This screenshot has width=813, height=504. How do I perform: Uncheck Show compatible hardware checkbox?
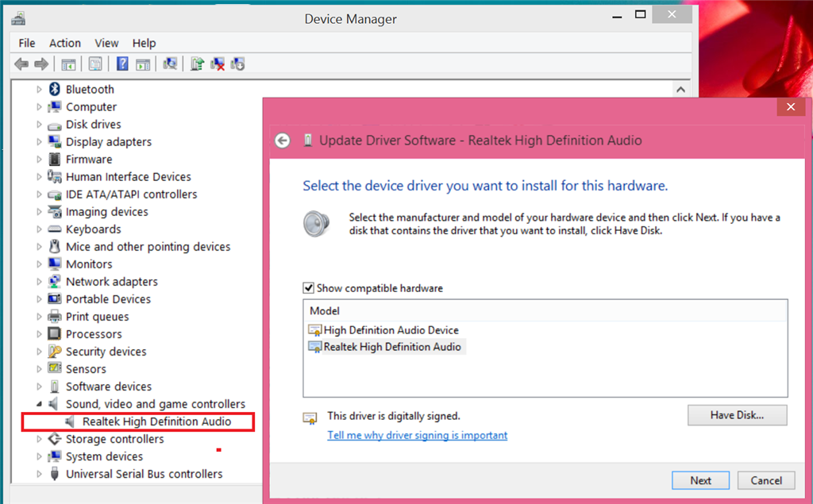click(x=309, y=288)
